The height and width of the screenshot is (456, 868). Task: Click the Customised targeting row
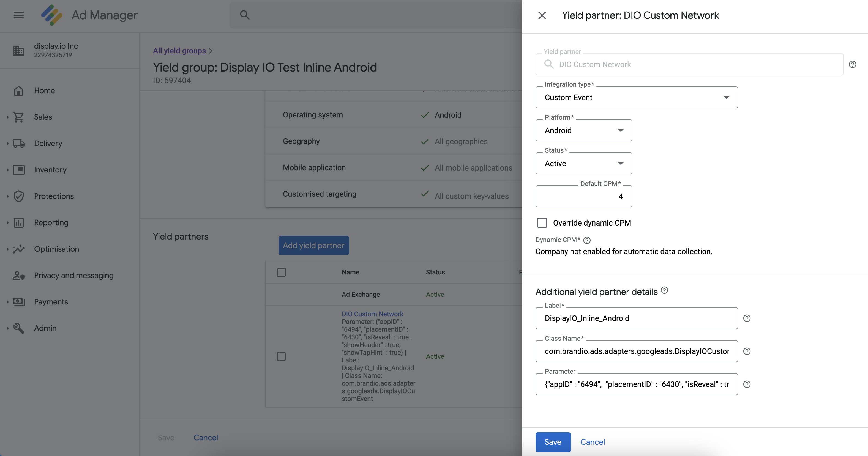click(394, 194)
